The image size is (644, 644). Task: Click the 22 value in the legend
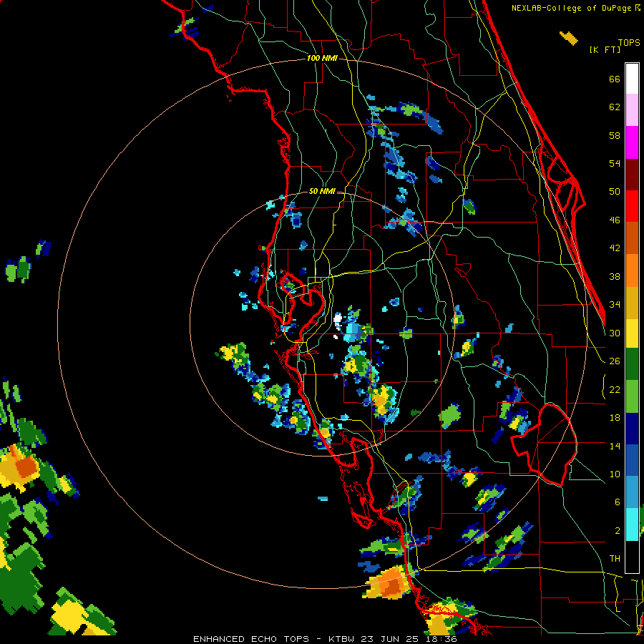615,389
